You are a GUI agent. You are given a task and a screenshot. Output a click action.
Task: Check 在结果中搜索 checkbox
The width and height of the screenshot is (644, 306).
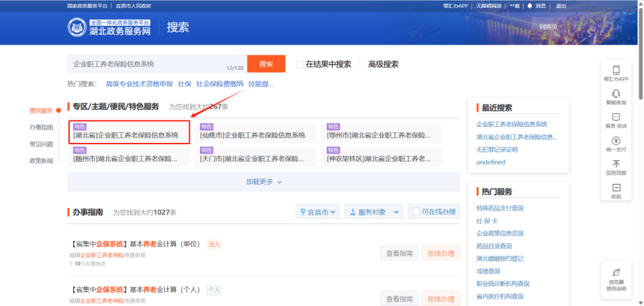pyautogui.click(x=301, y=64)
